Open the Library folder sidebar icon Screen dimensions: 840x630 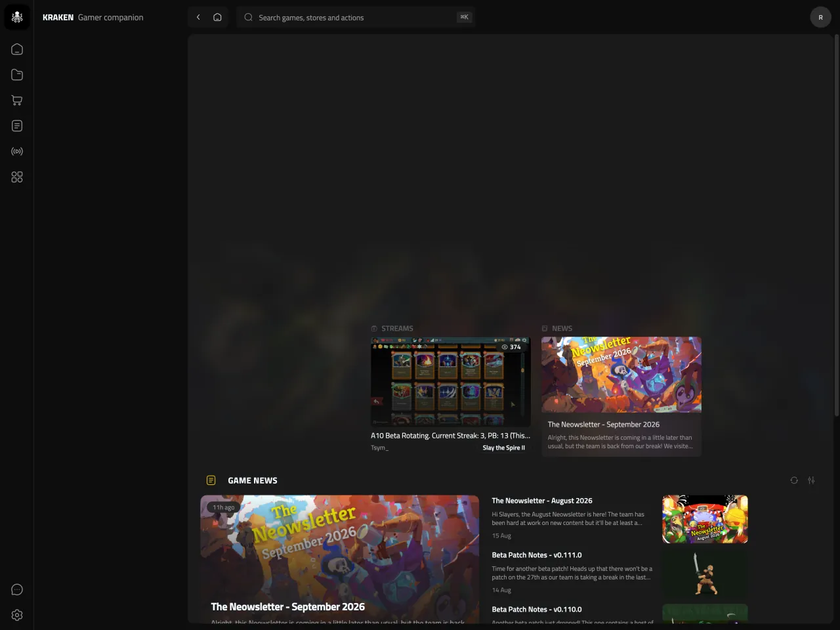point(17,75)
